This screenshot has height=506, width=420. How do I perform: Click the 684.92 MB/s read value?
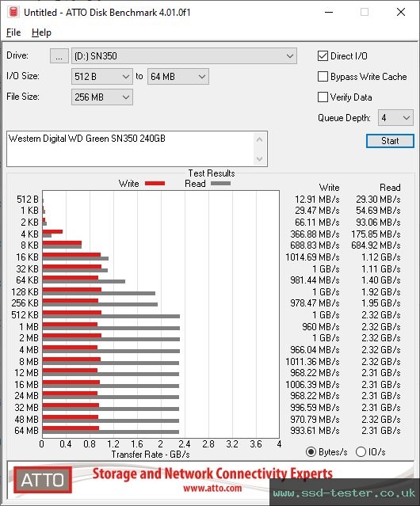point(376,245)
